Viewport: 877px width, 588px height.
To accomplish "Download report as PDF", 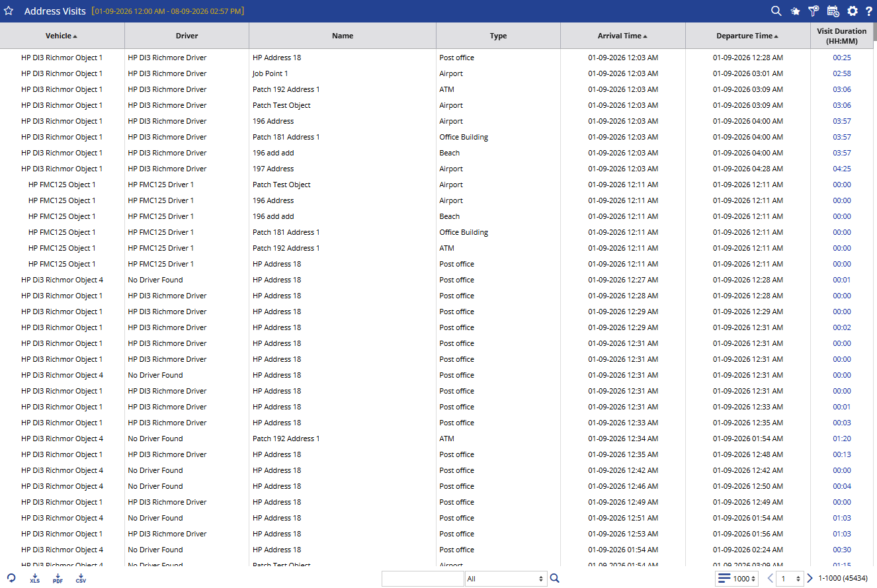I will [58, 579].
